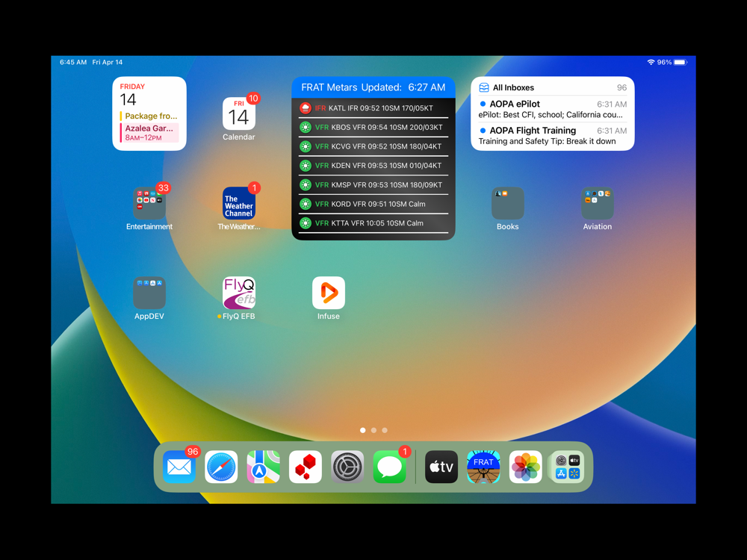Launch Safari from the dock

coord(221,467)
